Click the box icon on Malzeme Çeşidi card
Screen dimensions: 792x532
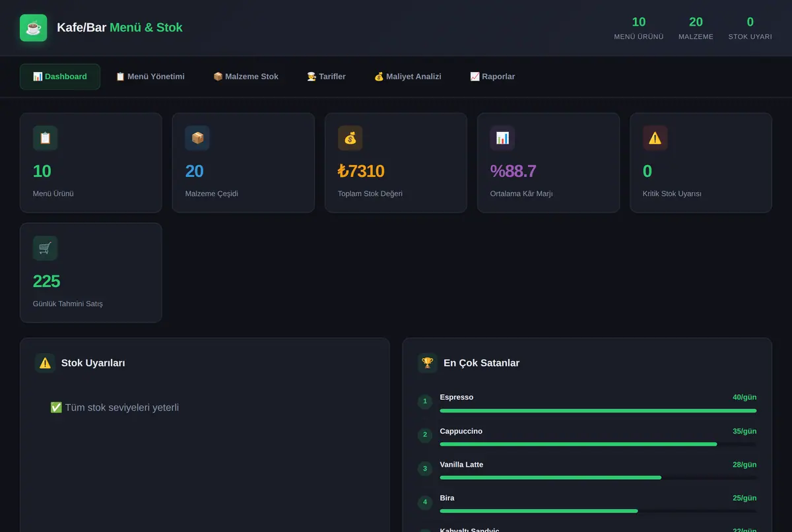click(x=197, y=138)
